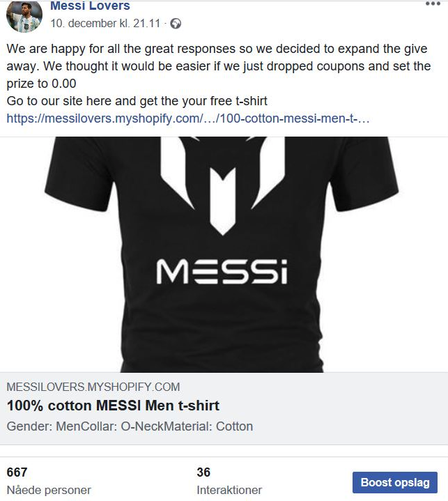448x501 pixels.
Task: Click the 36 interactions number
Action: (203, 472)
